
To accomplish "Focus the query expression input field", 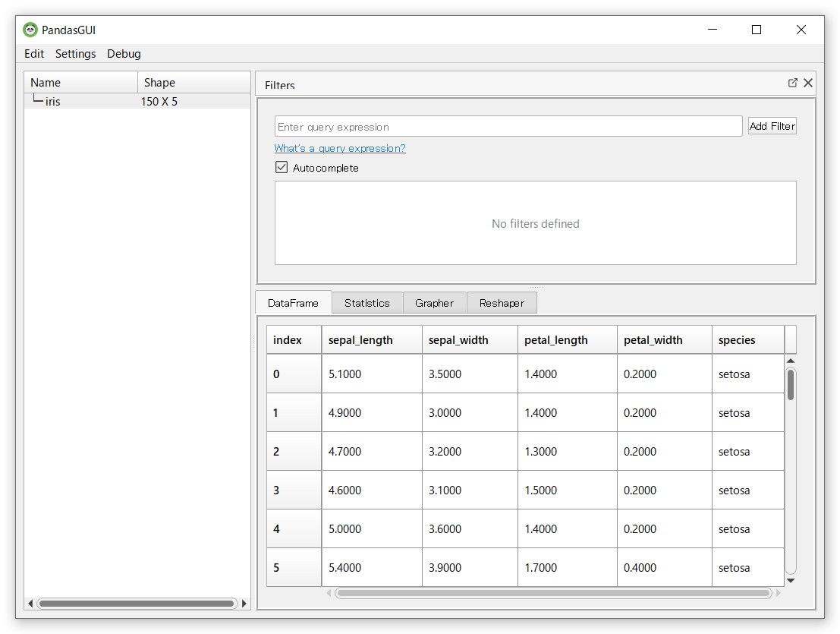I will [508, 127].
